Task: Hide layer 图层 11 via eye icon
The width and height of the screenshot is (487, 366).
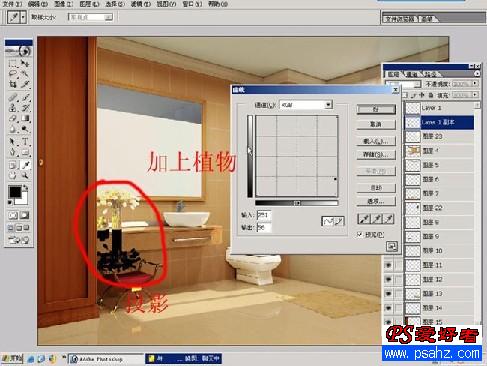Action: [x=388, y=265]
